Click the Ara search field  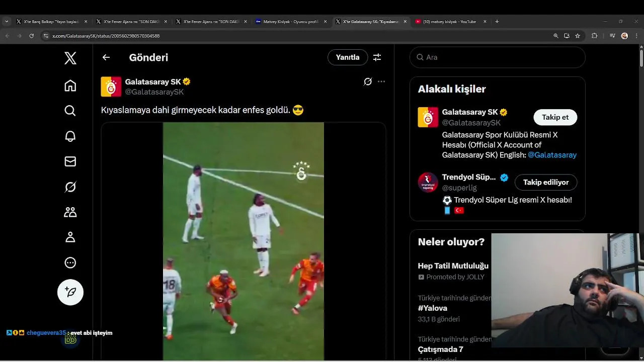click(498, 57)
